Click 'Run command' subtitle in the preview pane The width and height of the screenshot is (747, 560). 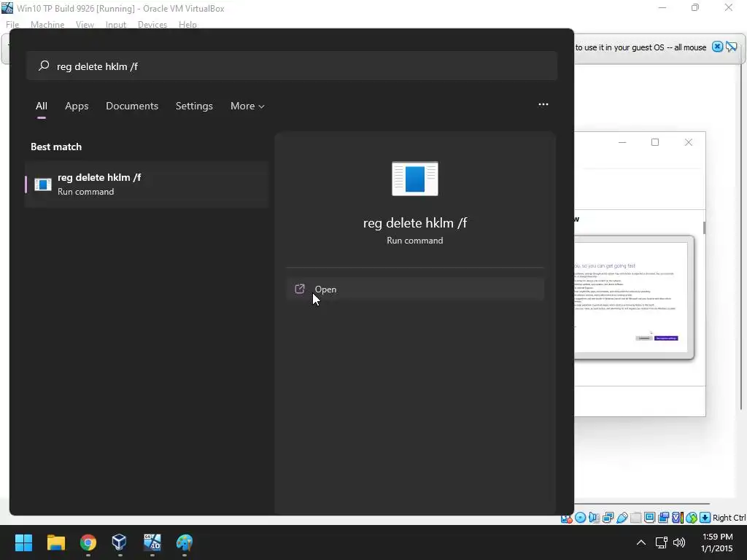point(415,241)
